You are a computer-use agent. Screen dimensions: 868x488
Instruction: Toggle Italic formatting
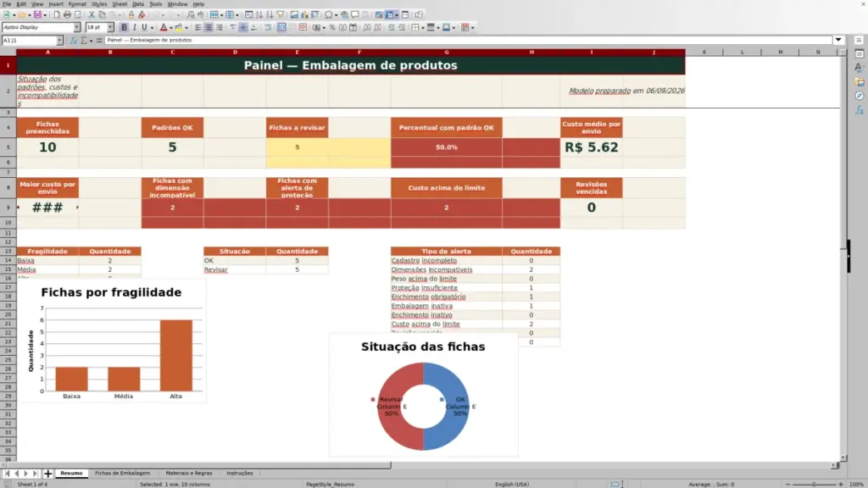(135, 28)
